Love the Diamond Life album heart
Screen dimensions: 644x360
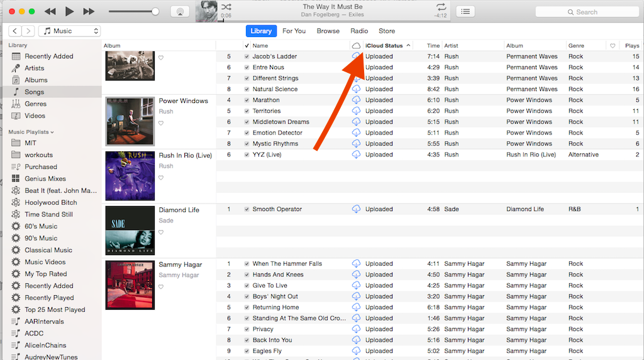(x=161, y=232)
